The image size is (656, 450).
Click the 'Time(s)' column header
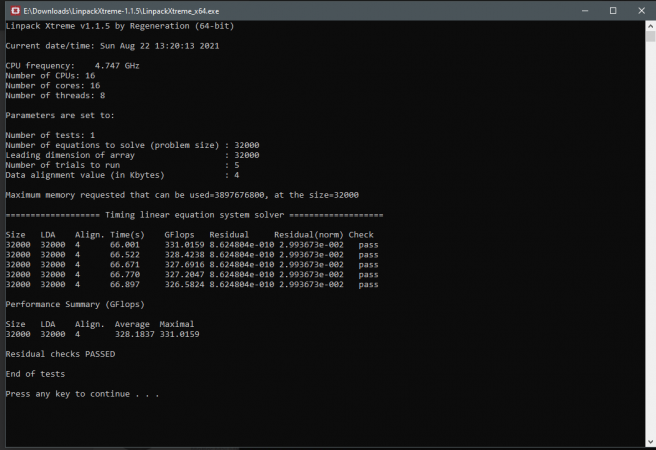click(127, 235)
